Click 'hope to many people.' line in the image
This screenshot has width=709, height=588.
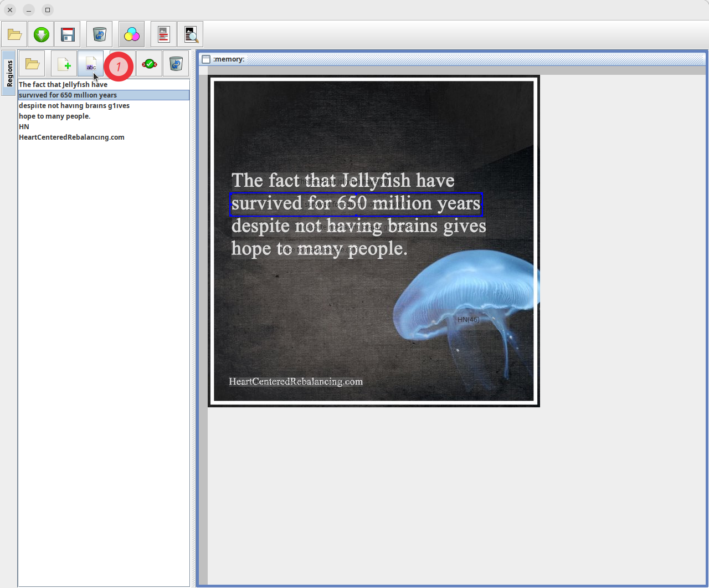pyautogui.click(x=319, y=249)
